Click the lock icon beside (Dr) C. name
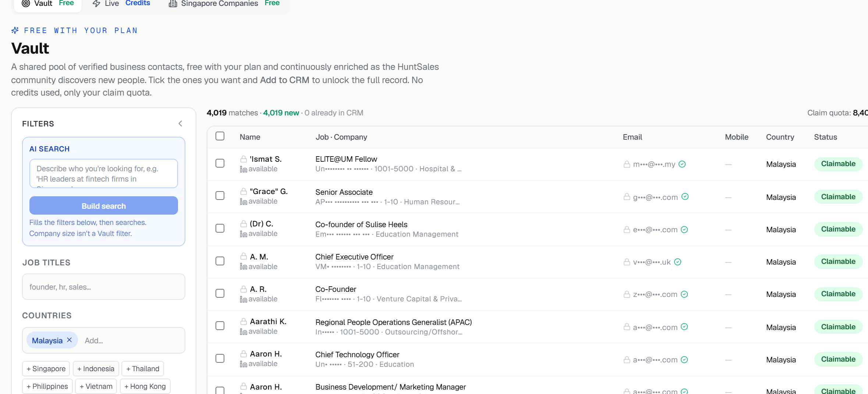Image resolution: width=868 pixels, height=394 pixels. tap(243, 223)
